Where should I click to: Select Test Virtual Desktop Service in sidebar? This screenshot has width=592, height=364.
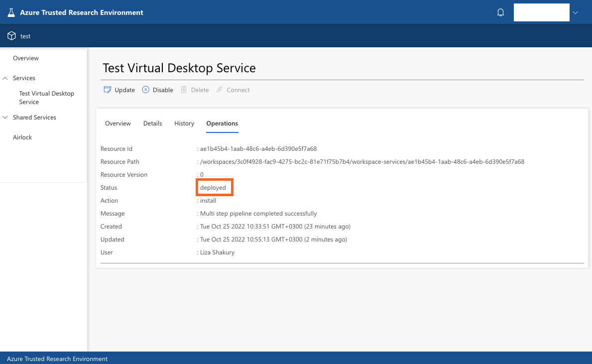point(46,97)
